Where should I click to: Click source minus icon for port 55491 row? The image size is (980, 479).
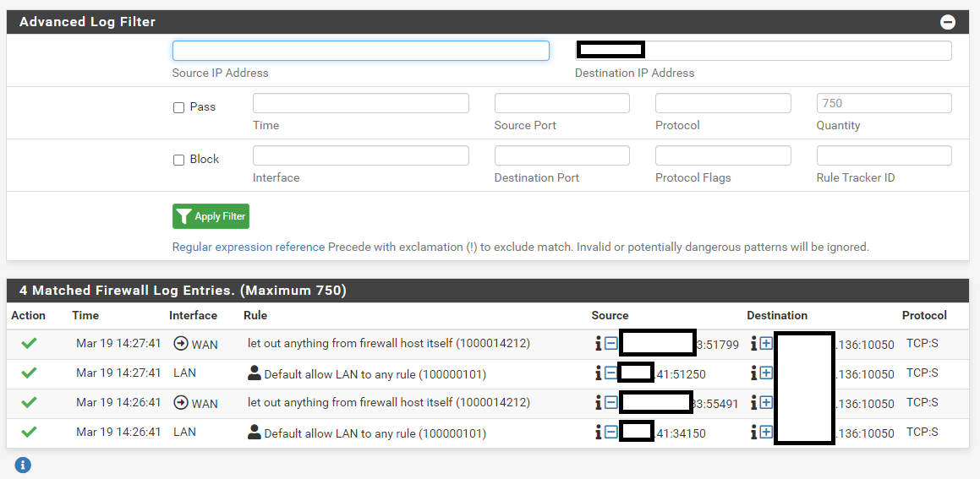[x=611, y=403]
